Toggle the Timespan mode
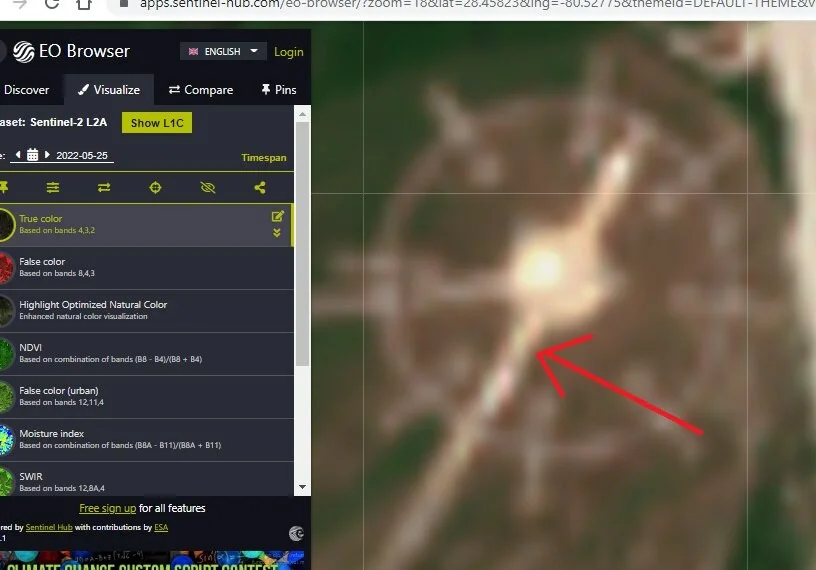Viewport: 816px width, 570px height. (x=264, y=157)
